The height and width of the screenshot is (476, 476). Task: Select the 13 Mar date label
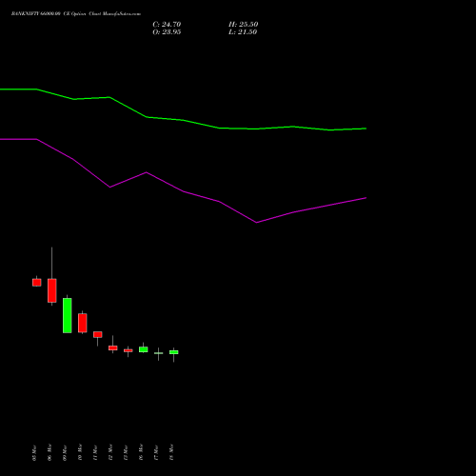(x=126, y=453)
